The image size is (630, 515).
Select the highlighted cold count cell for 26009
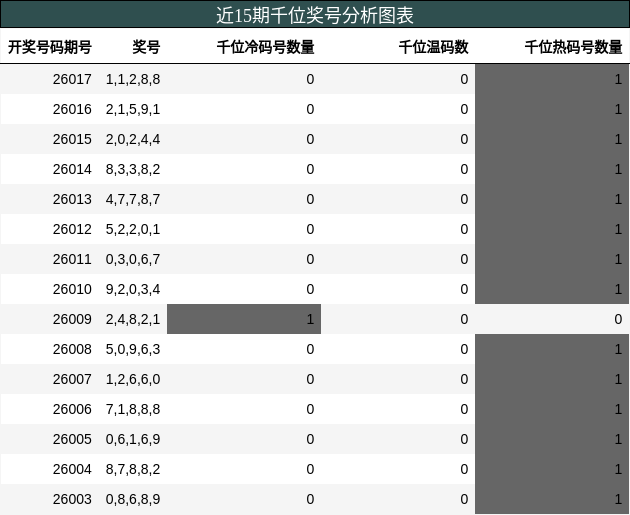244,319
